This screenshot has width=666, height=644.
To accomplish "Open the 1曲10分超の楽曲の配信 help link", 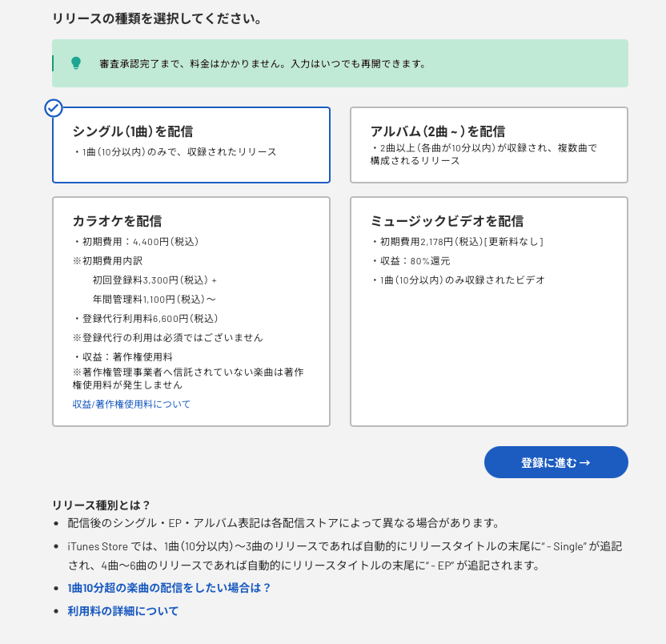I will [x=170, y=588].
